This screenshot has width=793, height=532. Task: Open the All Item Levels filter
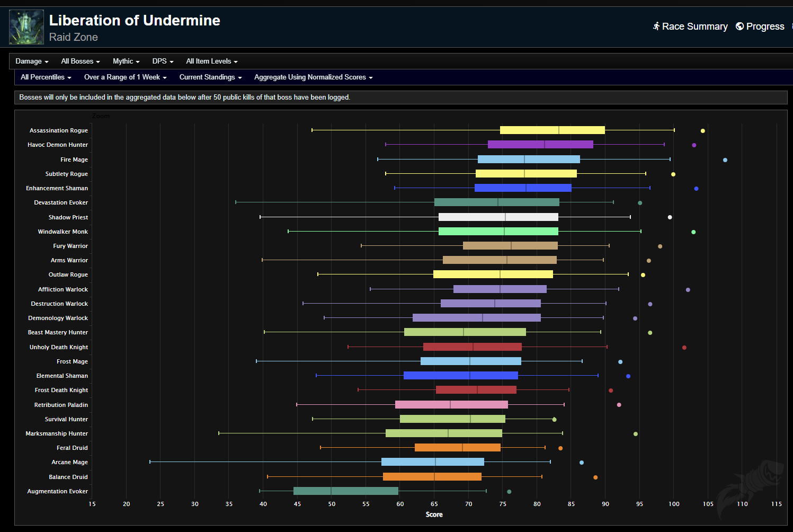click(x=211, y=61)
